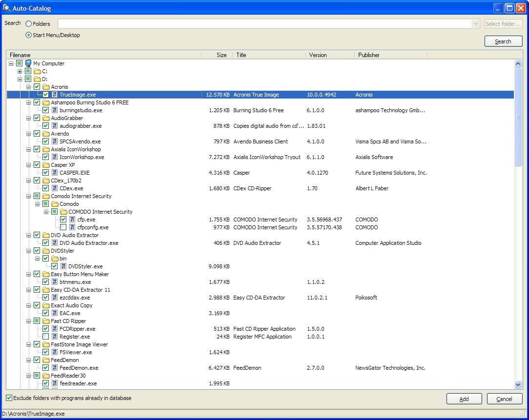Screen dimensions: 529x420
Task: Click the Select folder... button
Action: [503, 23]
